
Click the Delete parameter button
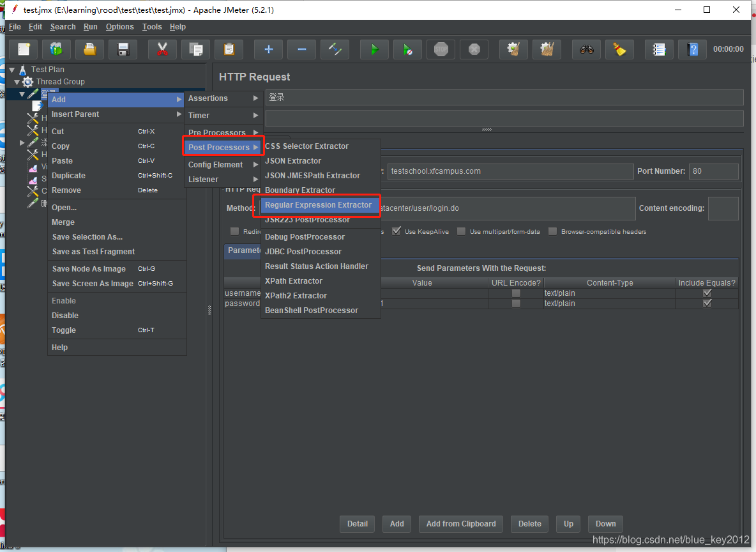click(x=529, y=523)
